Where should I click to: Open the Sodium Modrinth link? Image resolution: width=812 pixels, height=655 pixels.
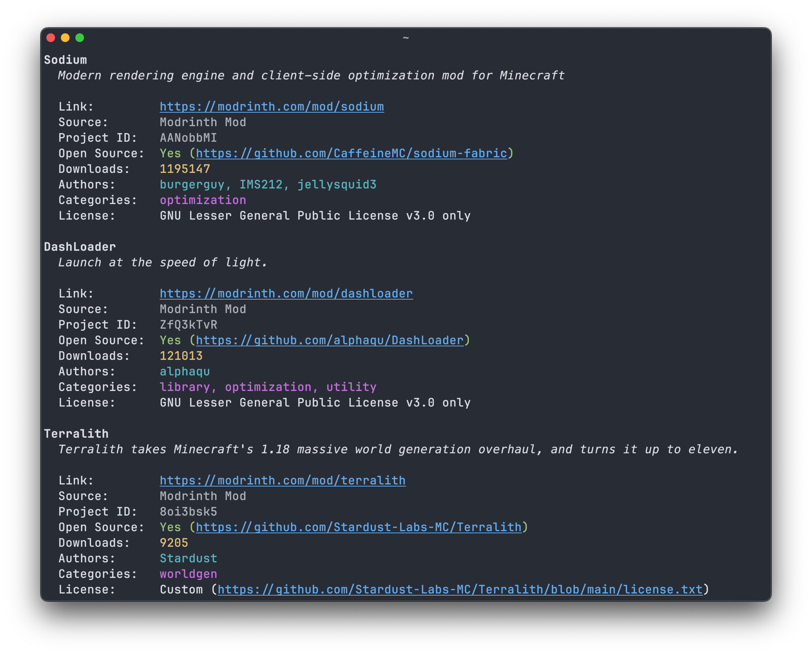tap(272, 107)
